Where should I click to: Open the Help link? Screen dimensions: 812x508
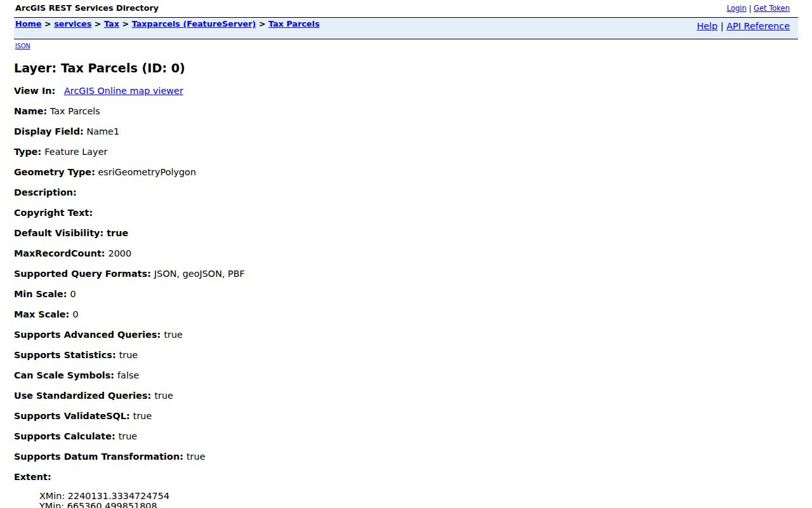(707, 26)
